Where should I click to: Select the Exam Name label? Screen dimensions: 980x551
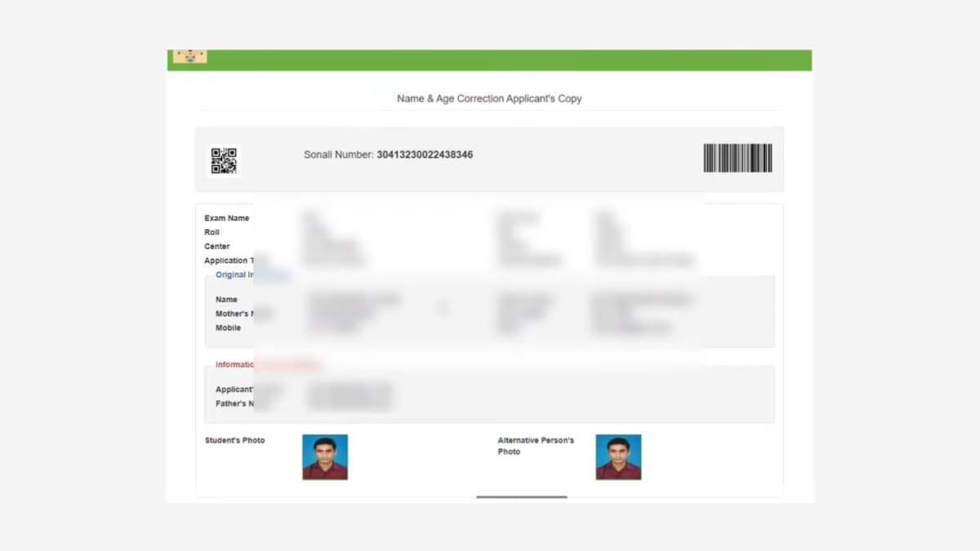pos(226,219)
